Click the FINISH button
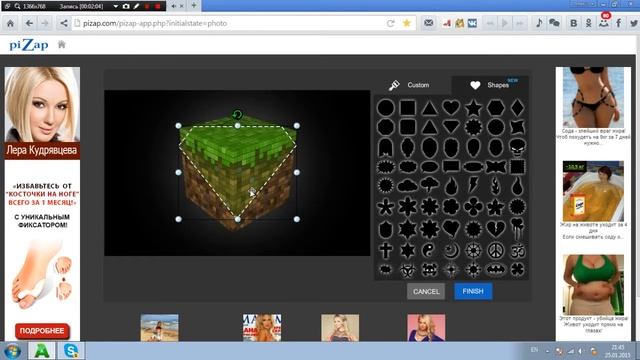Screen dimensions: 640x360 pos(473,291)
